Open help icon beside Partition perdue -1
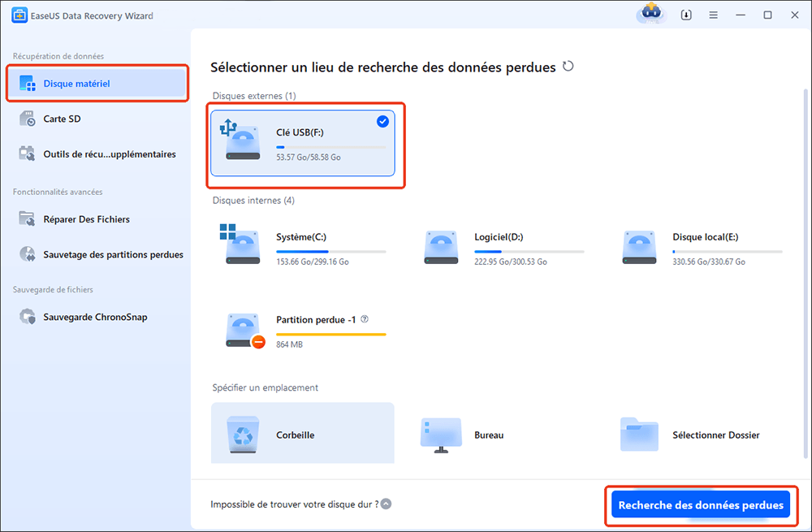812x532 pixels. click(x=365, y=319)
